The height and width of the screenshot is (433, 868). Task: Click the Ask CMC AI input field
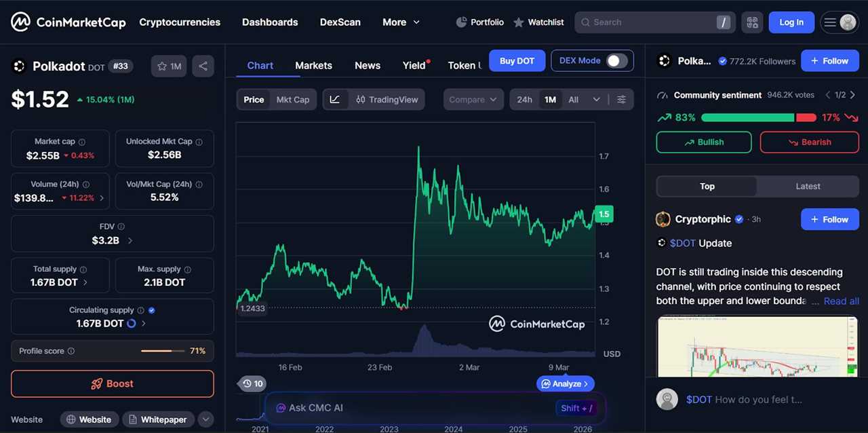click(x=407, y=408)
